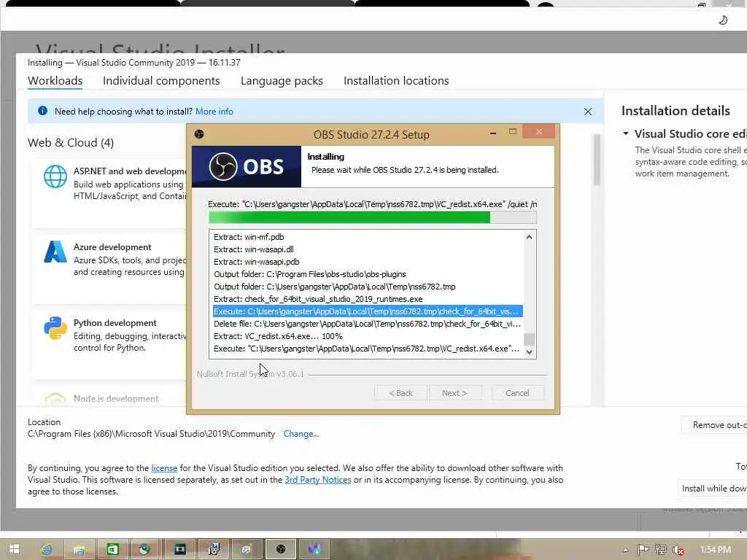Screen dimensions: 747x560
Task: Click the OBS banner logo image
Action: [x=247, y=166]
